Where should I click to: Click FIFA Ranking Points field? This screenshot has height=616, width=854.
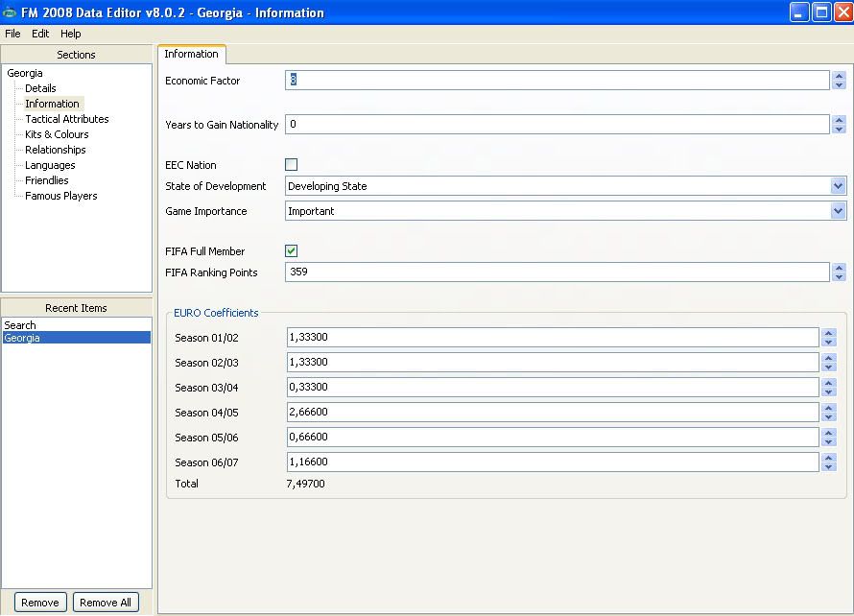(557, 272)
